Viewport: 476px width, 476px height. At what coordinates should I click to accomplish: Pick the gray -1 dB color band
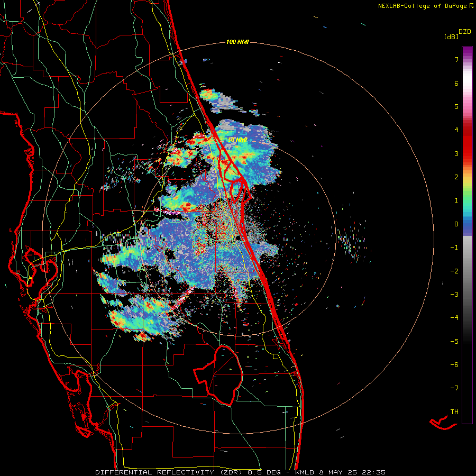467,248
